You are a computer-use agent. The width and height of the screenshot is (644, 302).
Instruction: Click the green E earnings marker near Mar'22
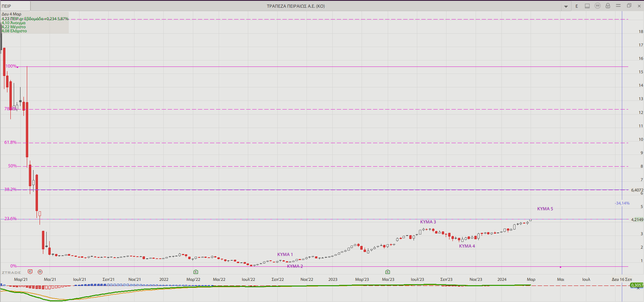[x=196, y=272]
